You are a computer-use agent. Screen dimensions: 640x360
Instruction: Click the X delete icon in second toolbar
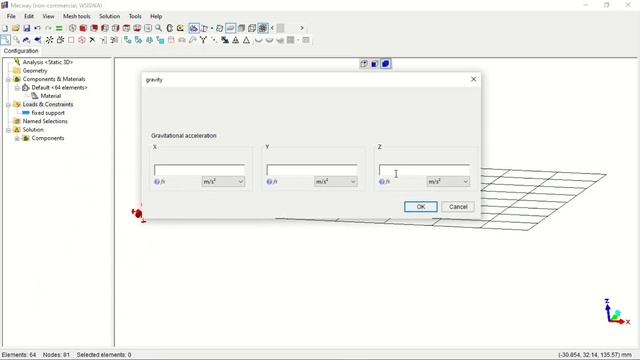[x=92, y=40]
